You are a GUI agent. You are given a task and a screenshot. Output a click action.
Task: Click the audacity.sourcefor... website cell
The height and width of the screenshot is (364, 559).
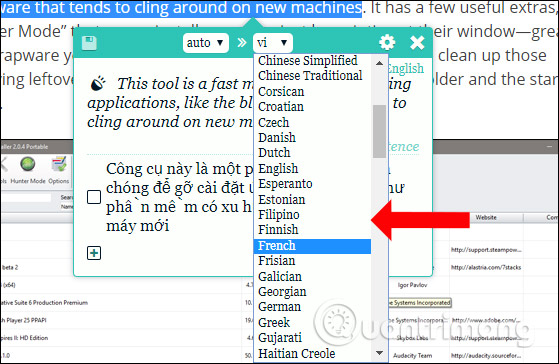click(486, 355)
